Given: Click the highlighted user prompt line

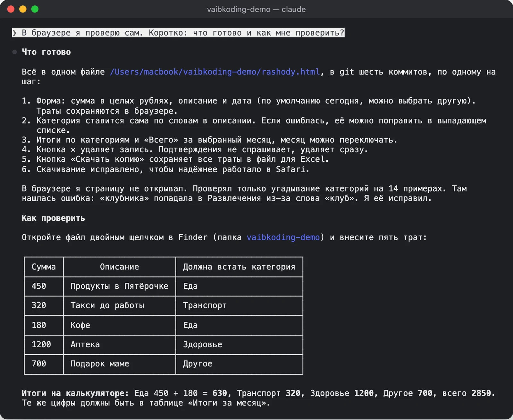Looking at the screenshot, I should point(178,33).
